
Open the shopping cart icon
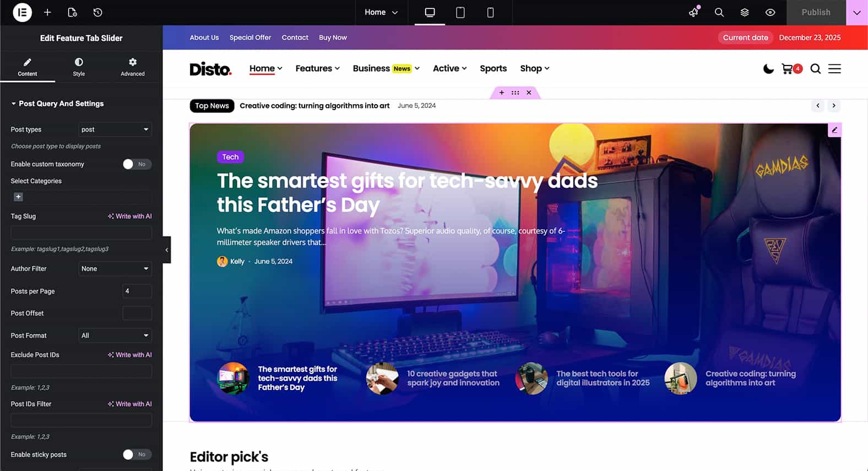pyautogui.click(x=788, y=69)
